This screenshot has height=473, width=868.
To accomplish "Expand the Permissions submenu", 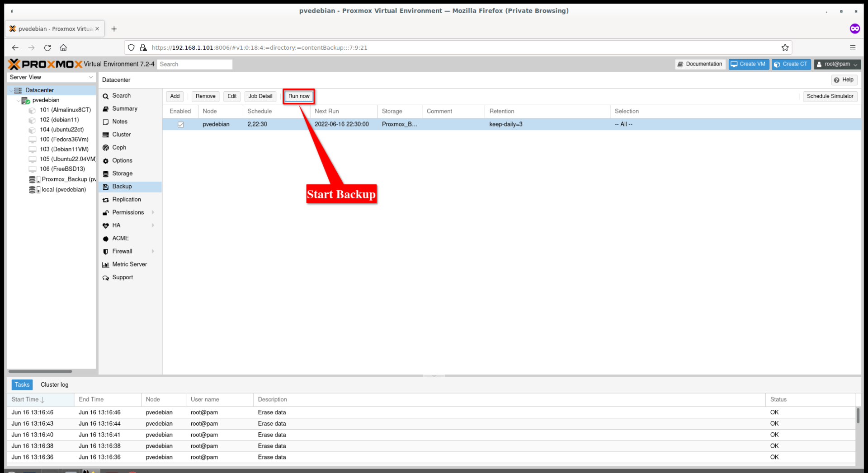I will tap(128, 212).
